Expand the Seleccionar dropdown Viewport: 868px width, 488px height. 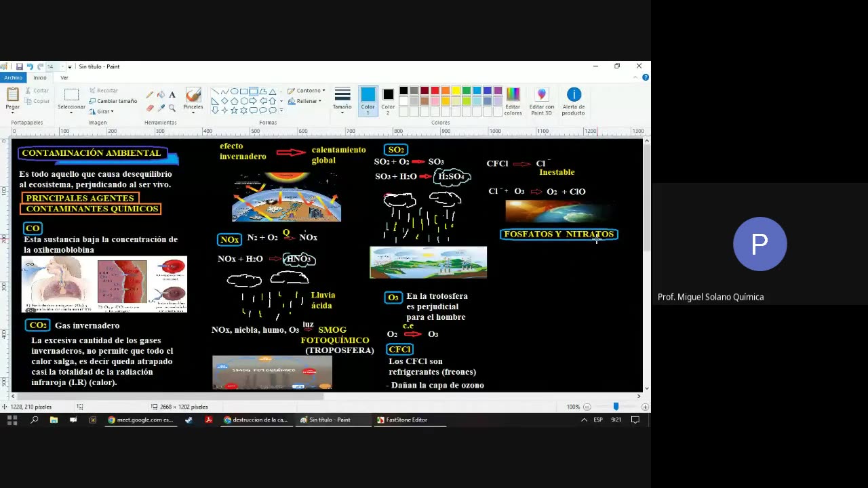(71, 111)
